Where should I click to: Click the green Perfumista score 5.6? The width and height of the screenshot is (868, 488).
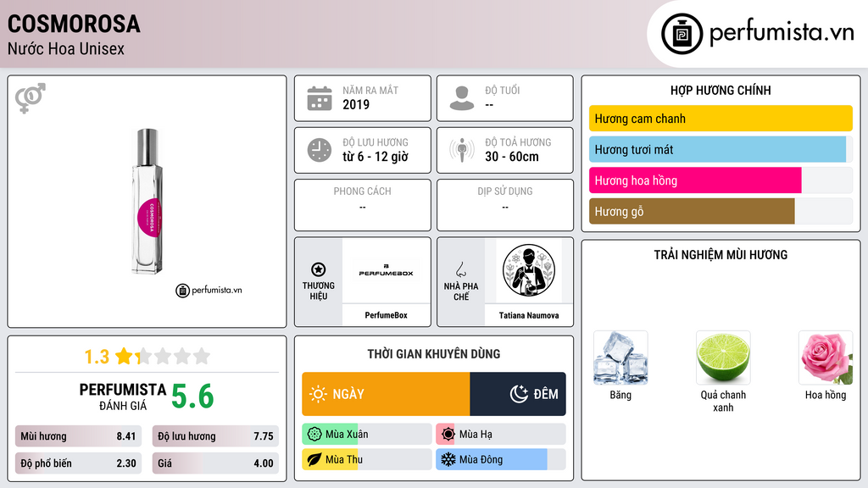192,396
